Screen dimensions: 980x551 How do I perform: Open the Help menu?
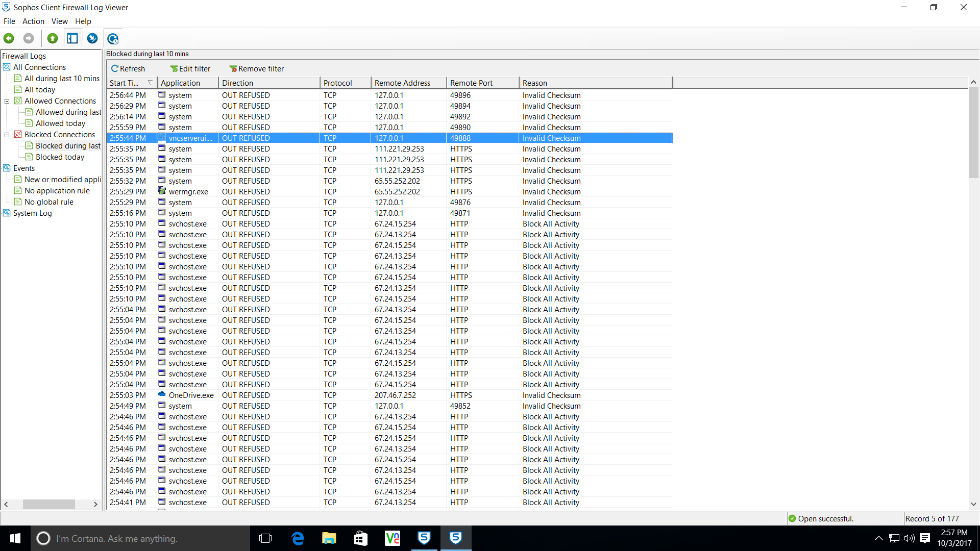(x=83, y=21)
